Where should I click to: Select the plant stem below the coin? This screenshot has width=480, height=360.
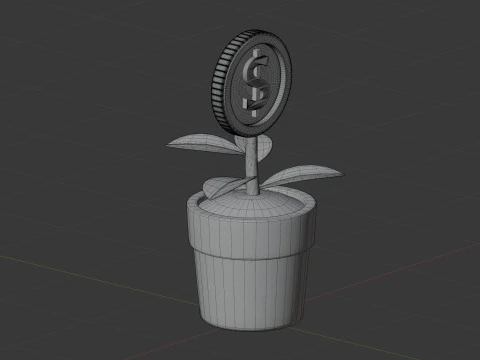click(252, 167)
